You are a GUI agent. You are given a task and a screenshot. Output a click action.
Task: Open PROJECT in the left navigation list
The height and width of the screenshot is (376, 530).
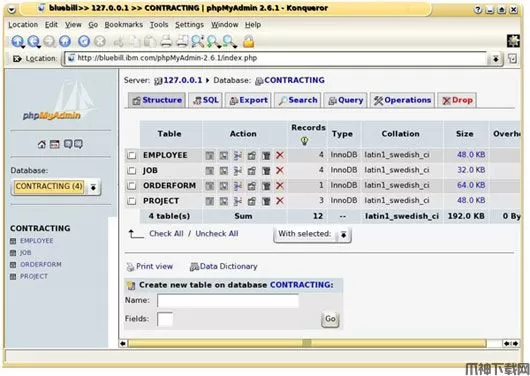(x=34, y=276)
